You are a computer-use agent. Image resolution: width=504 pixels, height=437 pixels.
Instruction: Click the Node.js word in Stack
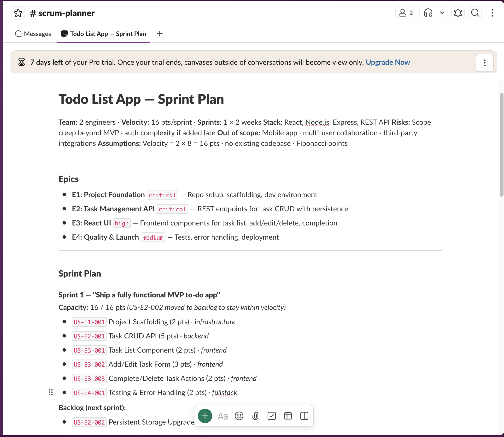[317, 122]
